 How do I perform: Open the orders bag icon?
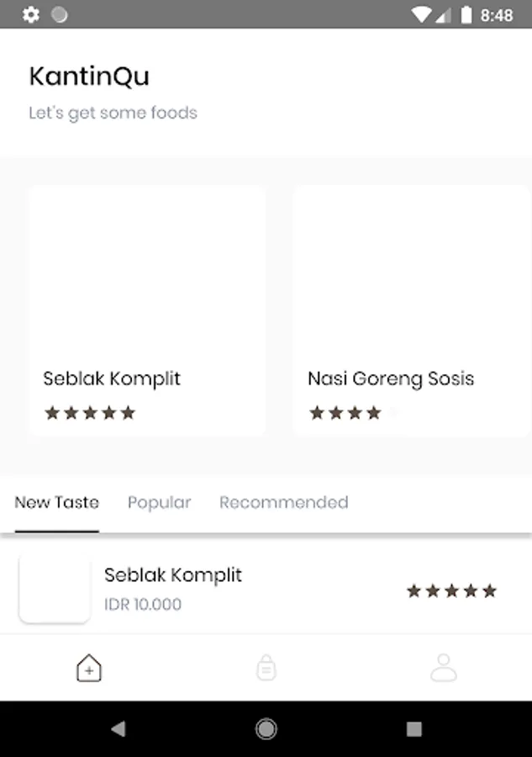tap(266, 668)
